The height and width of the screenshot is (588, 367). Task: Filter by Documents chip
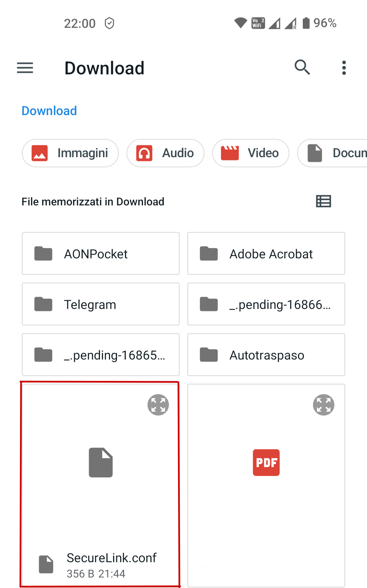click(x=332, y=153)
